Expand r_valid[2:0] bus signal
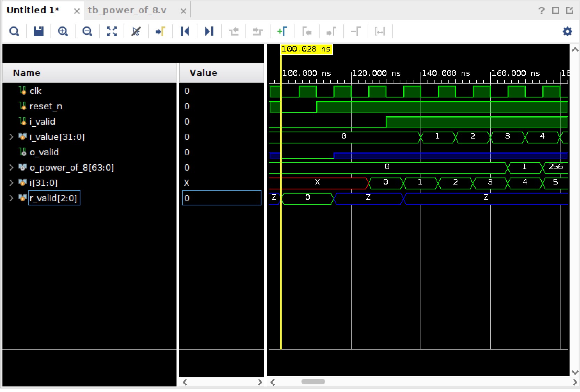580x392 pixels. tap(11, 198)
